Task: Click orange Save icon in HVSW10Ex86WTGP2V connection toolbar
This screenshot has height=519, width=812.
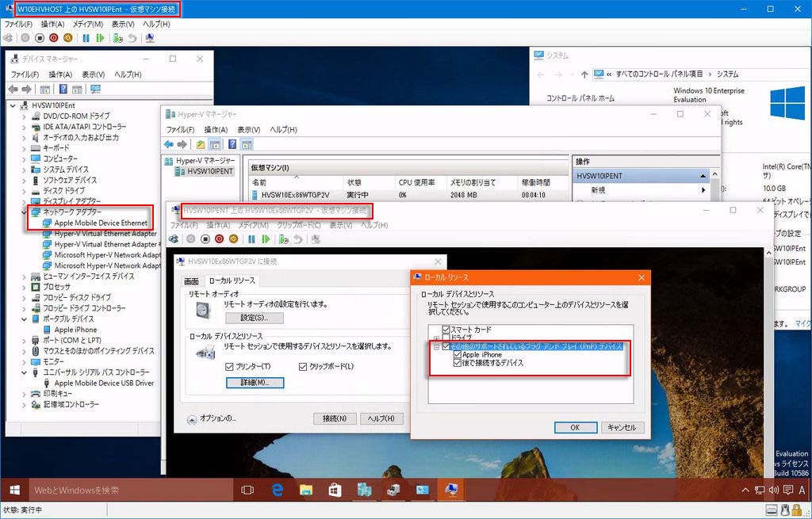Action: 234,239
